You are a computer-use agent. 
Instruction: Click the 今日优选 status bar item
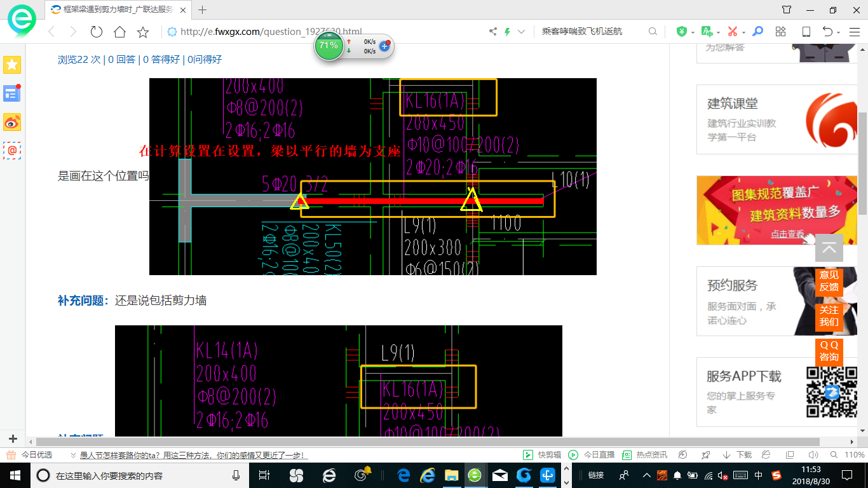[x=29, y=455]
